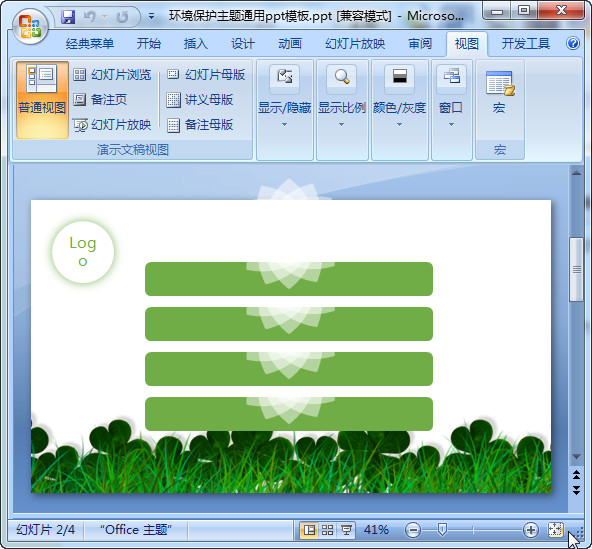Screen dimensions: 592x549
Task: Click the vertical scrollbar thumb
Action: pos(576,270)
